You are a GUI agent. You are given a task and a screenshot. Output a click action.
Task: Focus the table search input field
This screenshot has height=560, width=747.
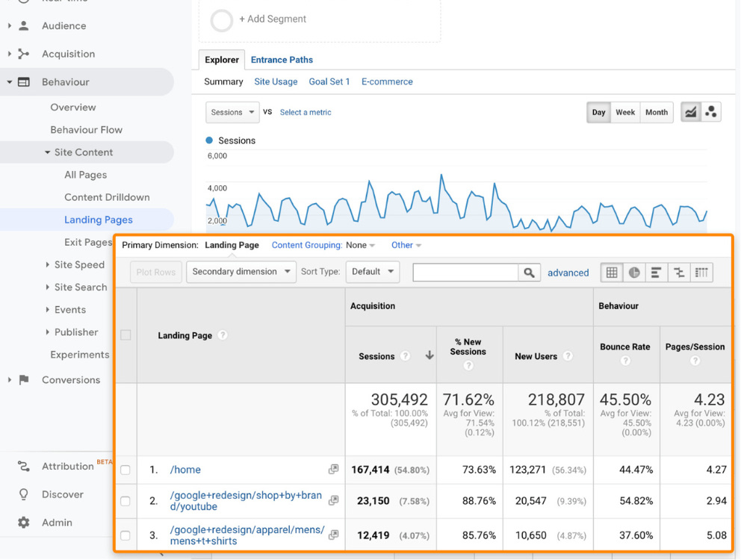465,273
